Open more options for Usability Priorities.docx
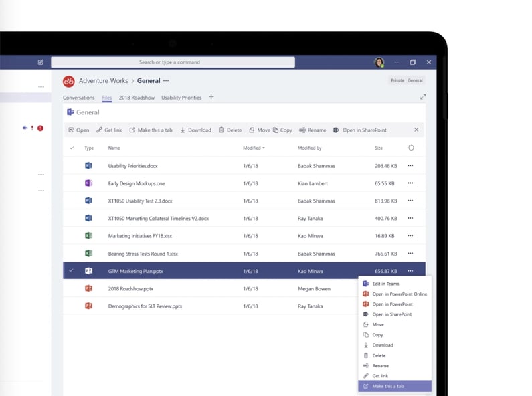The width and height of the screenshot is (532, 396). 410,165
